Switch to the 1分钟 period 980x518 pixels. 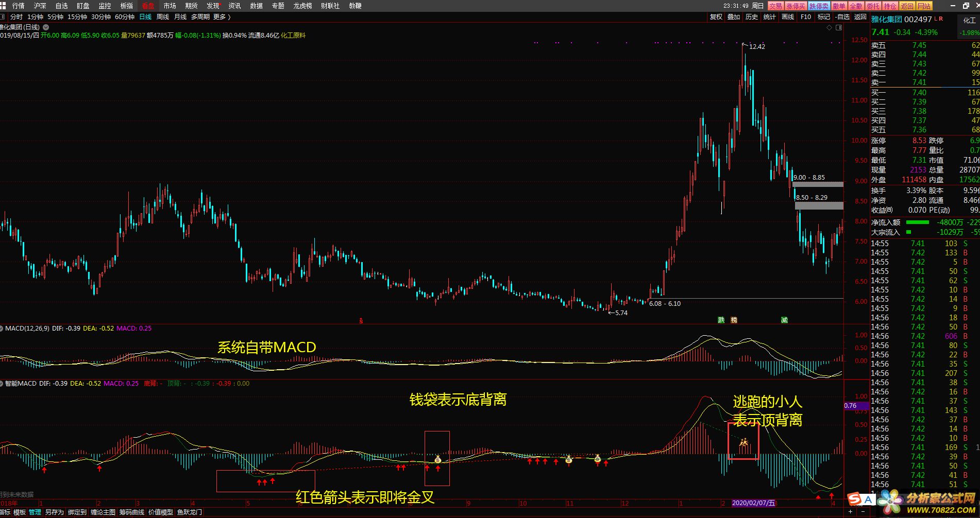click(x=36, y=17)
